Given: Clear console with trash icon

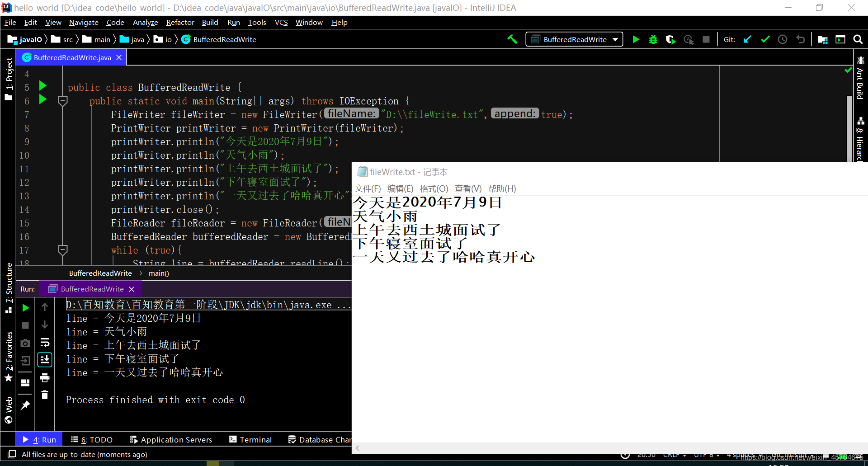Looking at the screenshot, I should (45, 395).
